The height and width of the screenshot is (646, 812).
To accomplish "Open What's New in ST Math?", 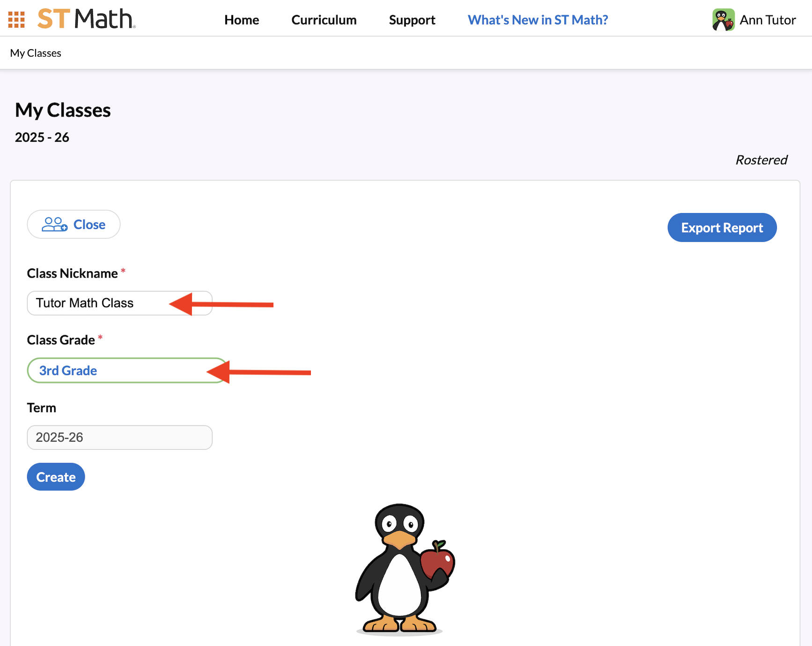I will [538, 20].
